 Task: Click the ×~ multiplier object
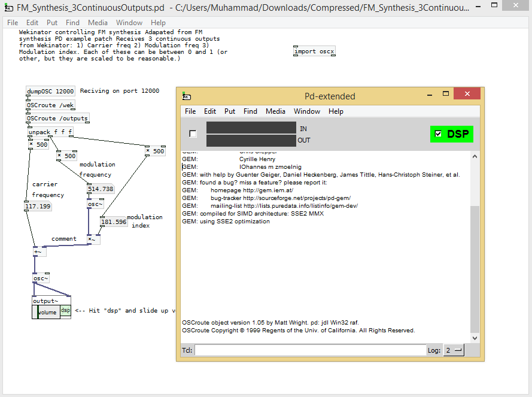[95, 238]
